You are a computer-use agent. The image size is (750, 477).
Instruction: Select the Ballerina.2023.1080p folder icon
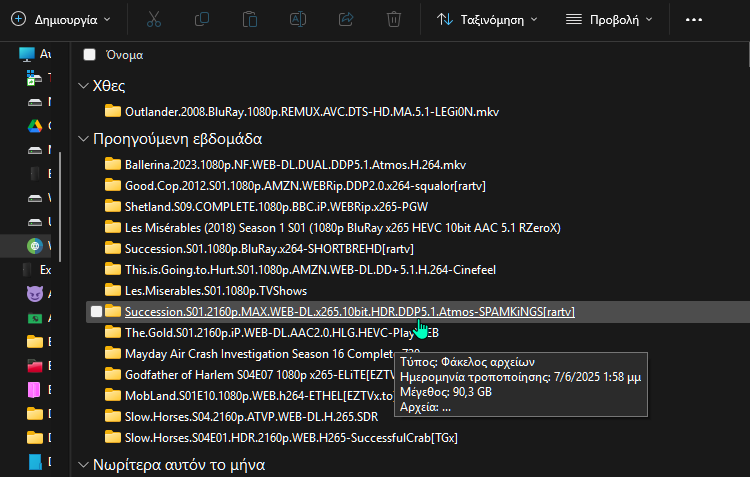(113, 164)
